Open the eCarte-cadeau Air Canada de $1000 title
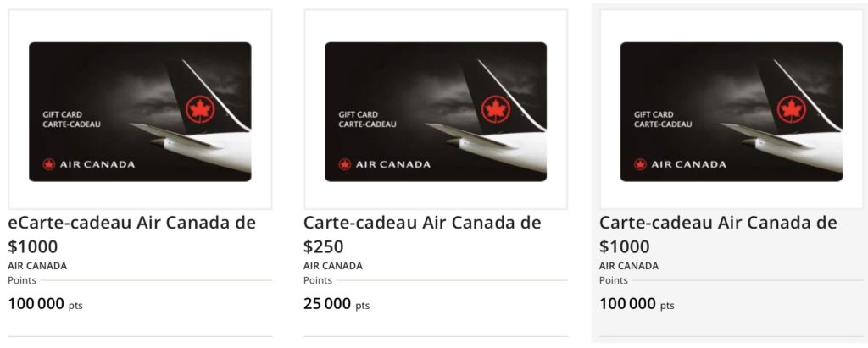This screenshot has height=348, width=868. [x=131, y=234]
